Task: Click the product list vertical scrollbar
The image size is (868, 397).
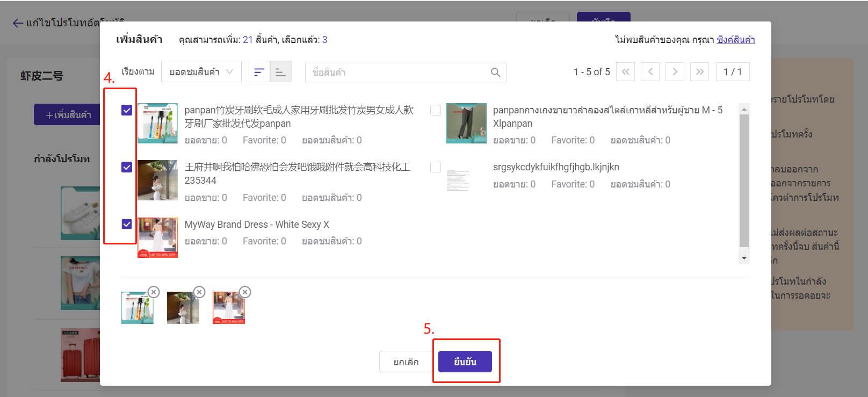Action: click(744, 180)
